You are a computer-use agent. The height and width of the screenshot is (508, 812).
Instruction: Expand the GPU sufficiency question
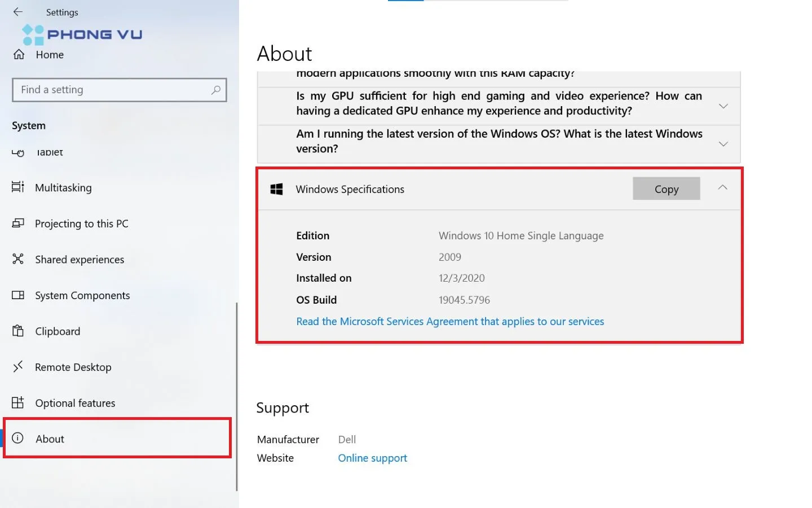723,106
